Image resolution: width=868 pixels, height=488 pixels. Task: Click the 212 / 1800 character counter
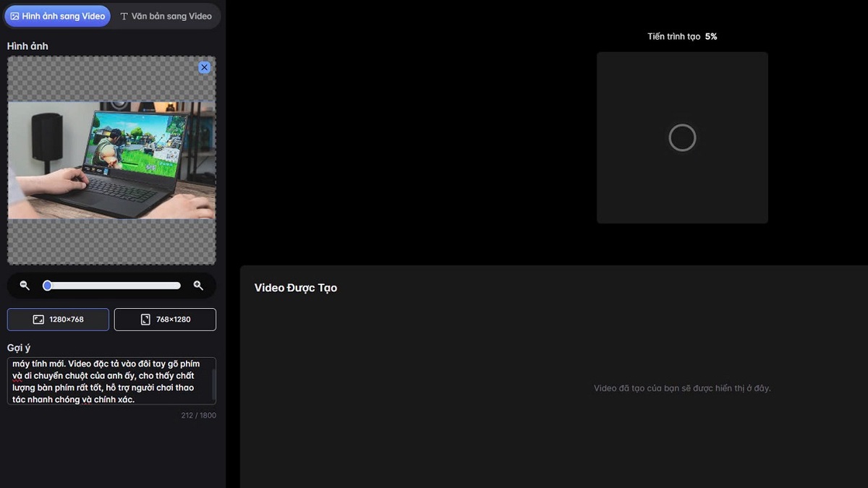(x=198, y=415)
